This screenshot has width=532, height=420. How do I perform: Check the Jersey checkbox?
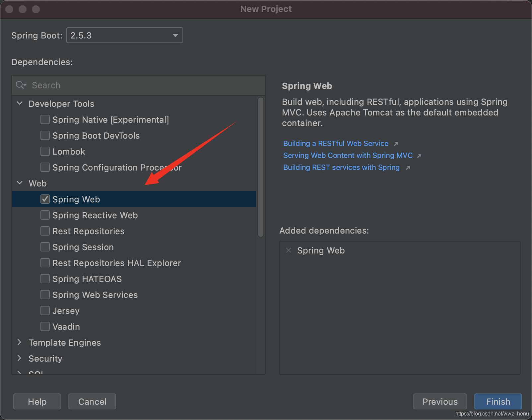click(x=45, y=311)
